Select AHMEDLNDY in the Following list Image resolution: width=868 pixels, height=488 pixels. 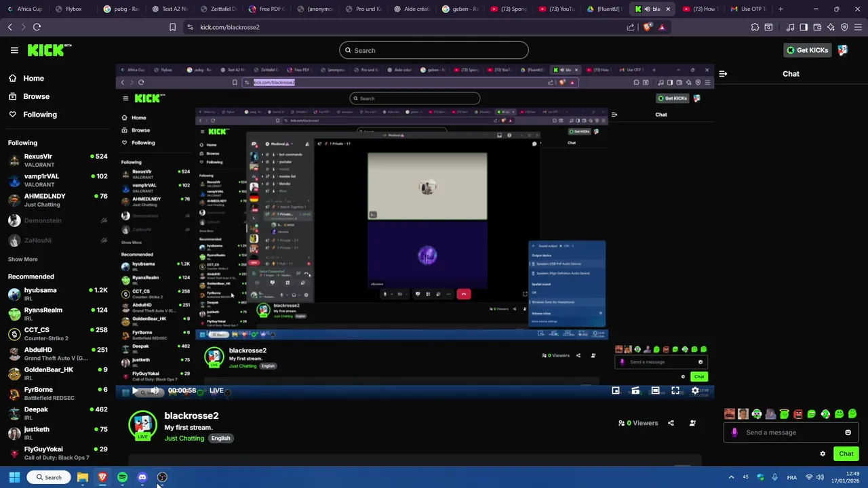click(58, 200)
